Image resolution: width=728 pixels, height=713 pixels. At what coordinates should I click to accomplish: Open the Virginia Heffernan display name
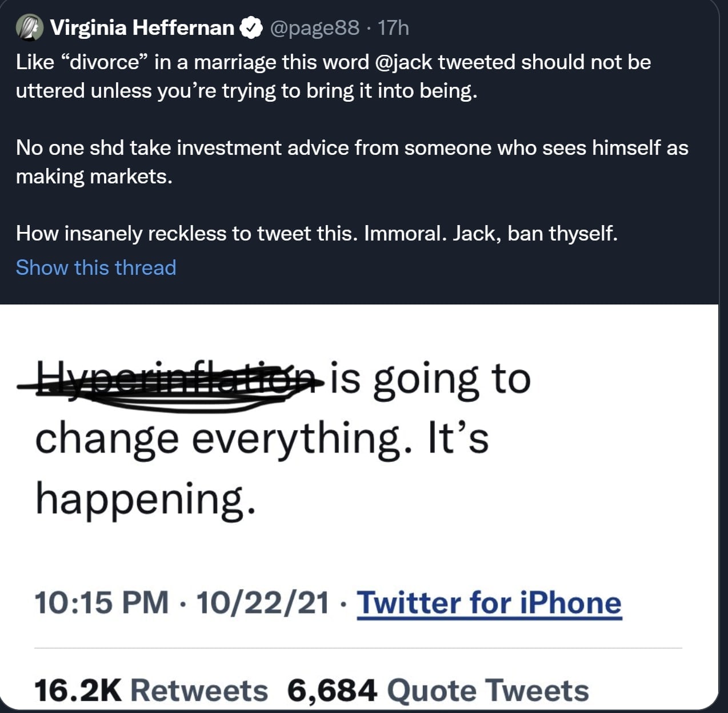click(x=142, y=27)
